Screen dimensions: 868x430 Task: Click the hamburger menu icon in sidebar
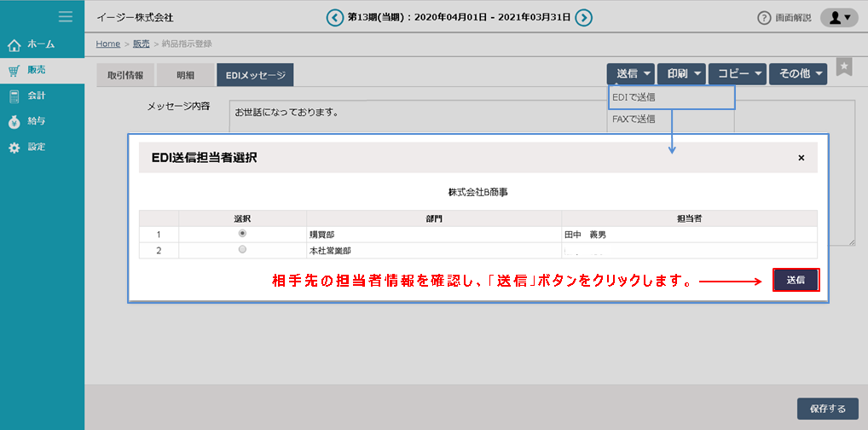click(x=65, y=16)
